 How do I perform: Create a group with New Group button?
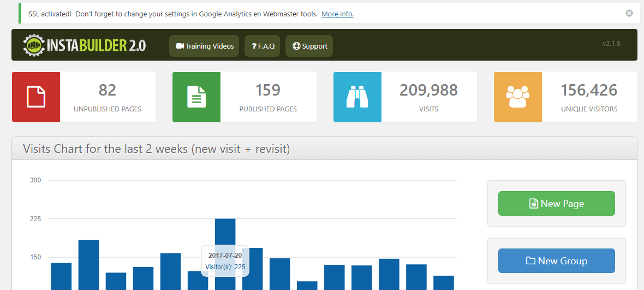pos(557,261)
